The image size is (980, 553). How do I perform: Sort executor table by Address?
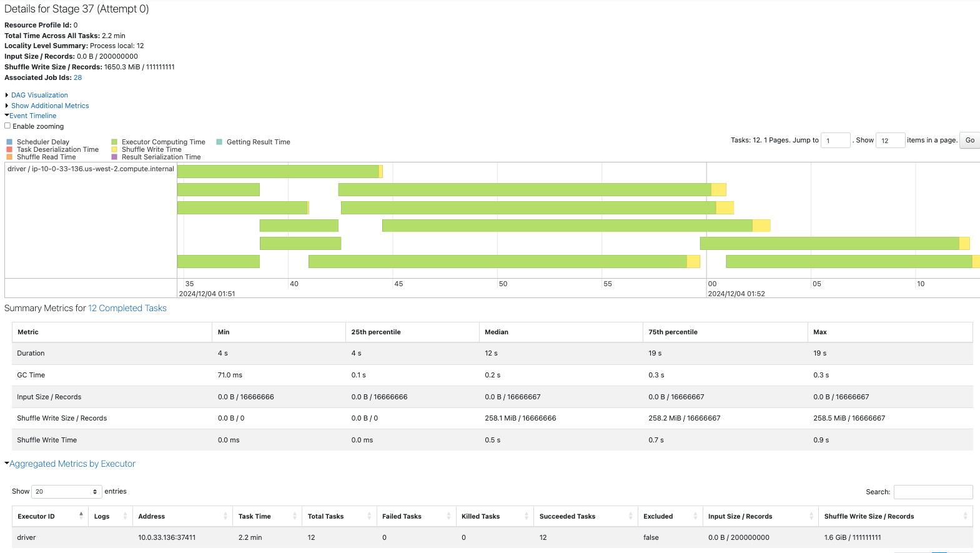coord(182,516)
